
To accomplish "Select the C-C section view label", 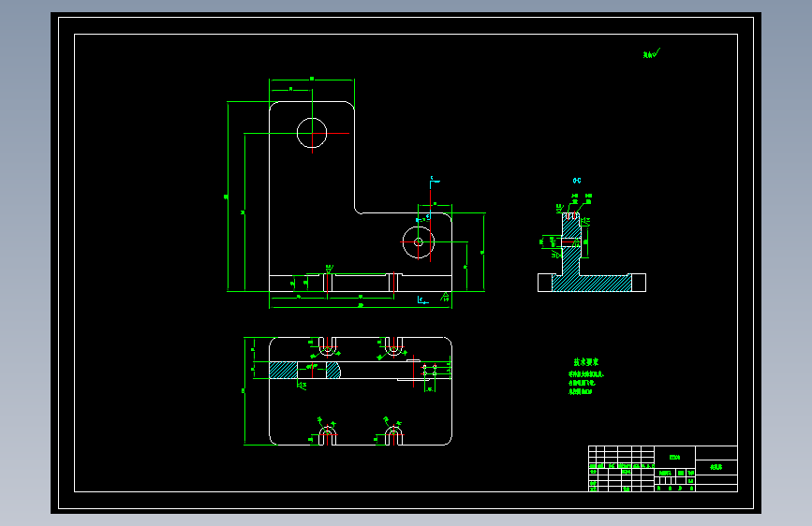I will pos(577,181).
